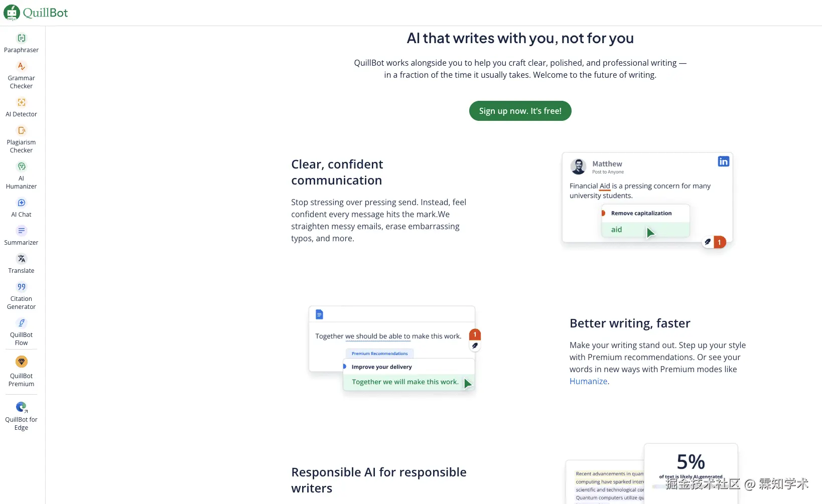Click the 5% AI-generated score card
The image size is (822, 504).
(691, 466)
